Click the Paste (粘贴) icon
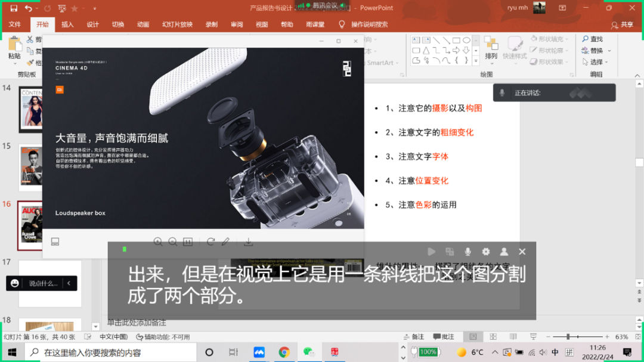The width and height of the screenshot is (644, 362). click(14, 48)
